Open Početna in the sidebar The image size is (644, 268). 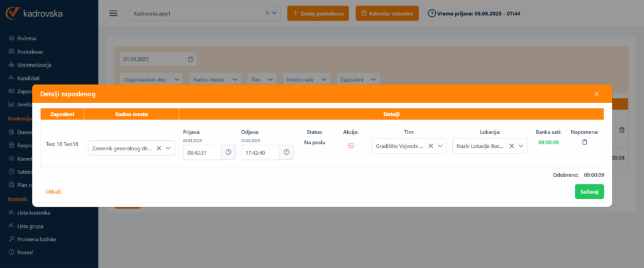pyautogui.click(x=27, y=38)
